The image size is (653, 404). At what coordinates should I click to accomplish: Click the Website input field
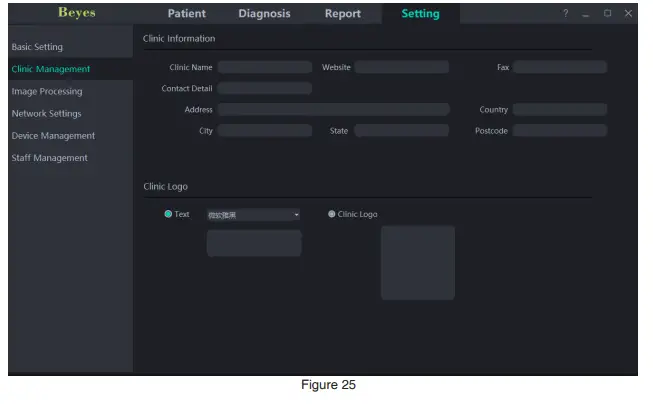click(402, 67)
